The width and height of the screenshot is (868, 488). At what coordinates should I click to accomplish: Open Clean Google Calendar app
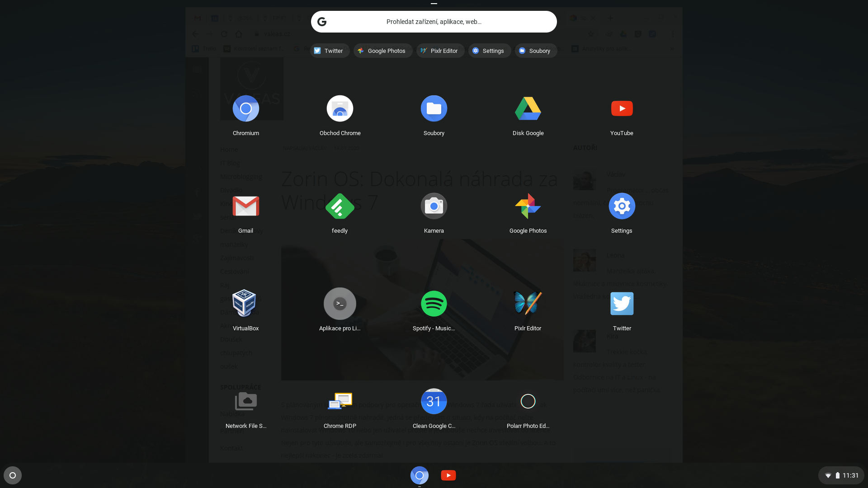tap(434, 401)
